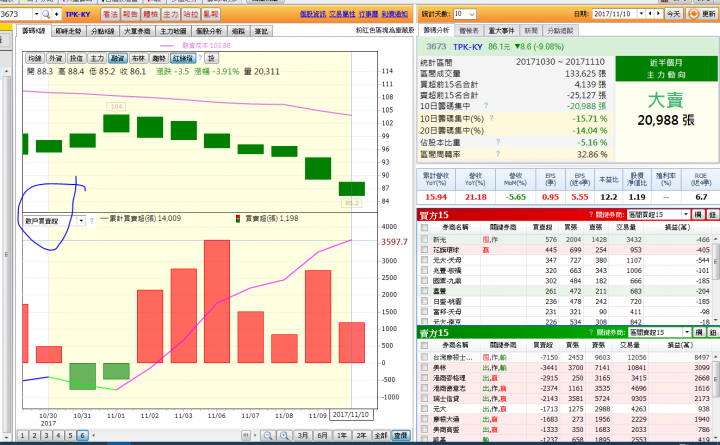
Task: Open 賣方15 關鍵券商 dropdown
Action: tap(687, 332)
